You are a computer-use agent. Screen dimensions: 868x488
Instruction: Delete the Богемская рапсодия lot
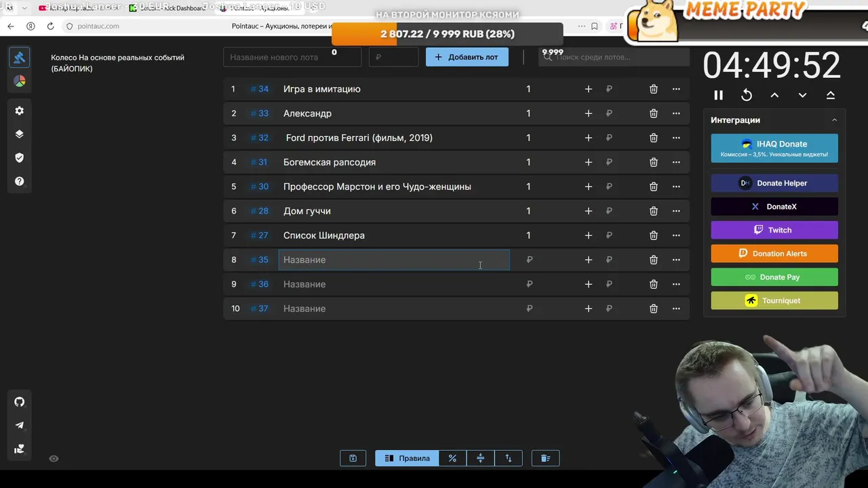[653, 162]
